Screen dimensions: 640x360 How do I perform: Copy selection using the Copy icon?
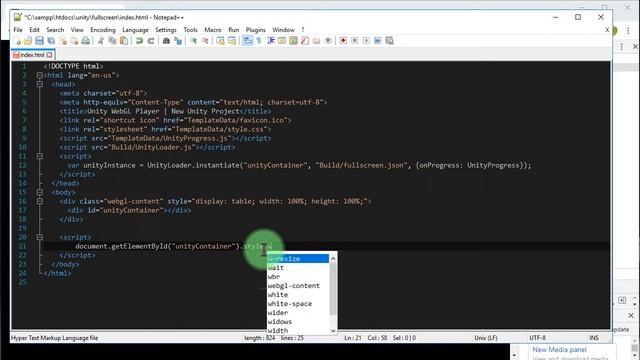click(x=112, y=40)
